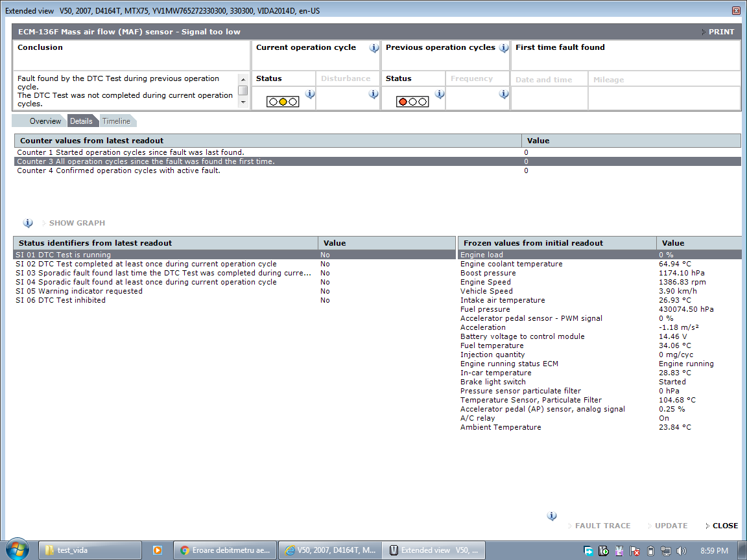The width and height of the screenshot is (747, 560).
Task: Click yellow status indicator for current cycle
Action: click(x=283, y=102)
